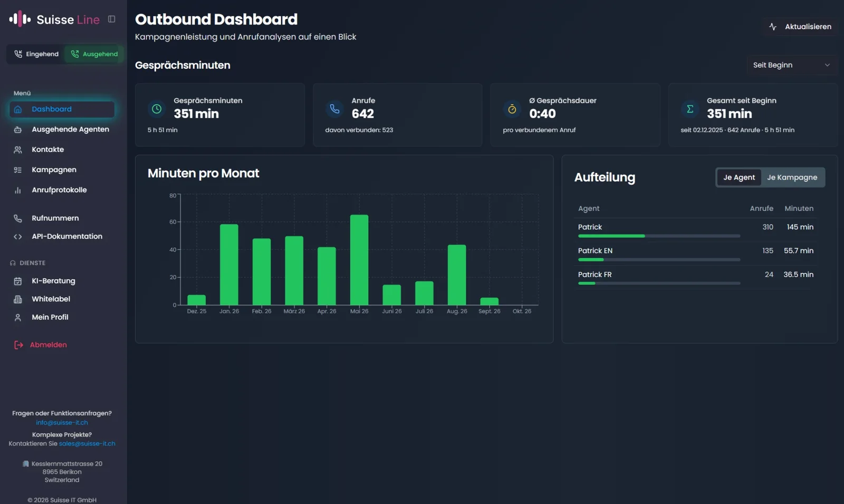This screenshot has height=504, width=844.
Task: Open the Seit Beginn period dropdown
Action: click(792, 65)
